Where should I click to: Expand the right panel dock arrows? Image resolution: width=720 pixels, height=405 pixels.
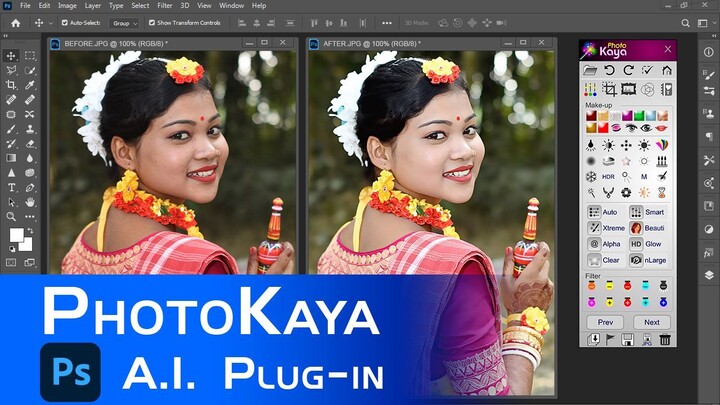pyautogui.click(x=714, y=35)
